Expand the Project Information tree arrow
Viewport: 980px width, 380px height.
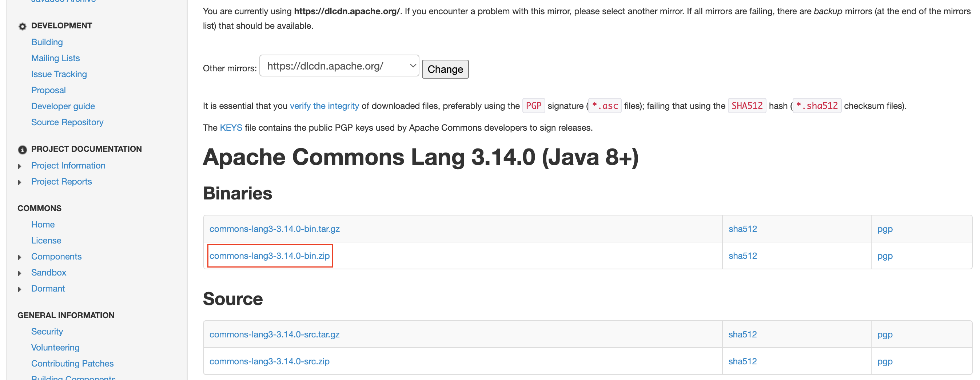pyautogui.click(x=20, y=166)
